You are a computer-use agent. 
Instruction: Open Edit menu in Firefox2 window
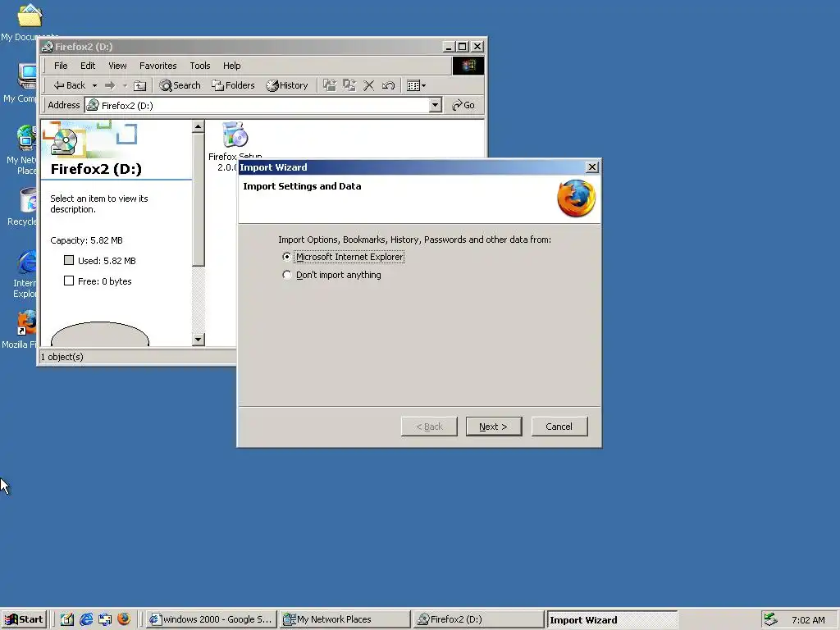(88, 66)
